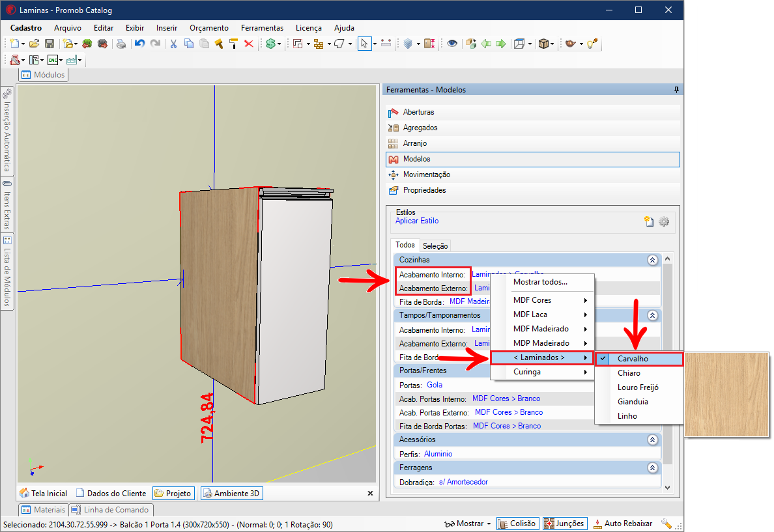Click the Módulos panel tab
774x532 pixels.
point(44,75)
